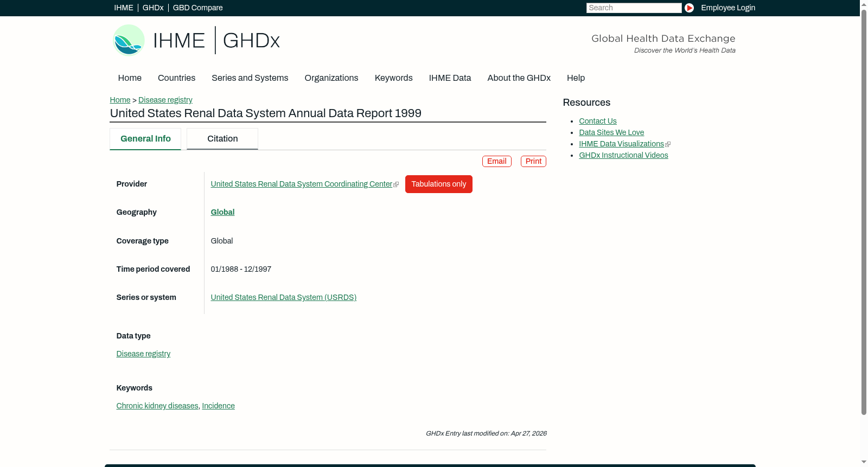Click scrollbar up arrow
Image resolution: width=868 pixels, height=467 pixels.
(864, 4)
